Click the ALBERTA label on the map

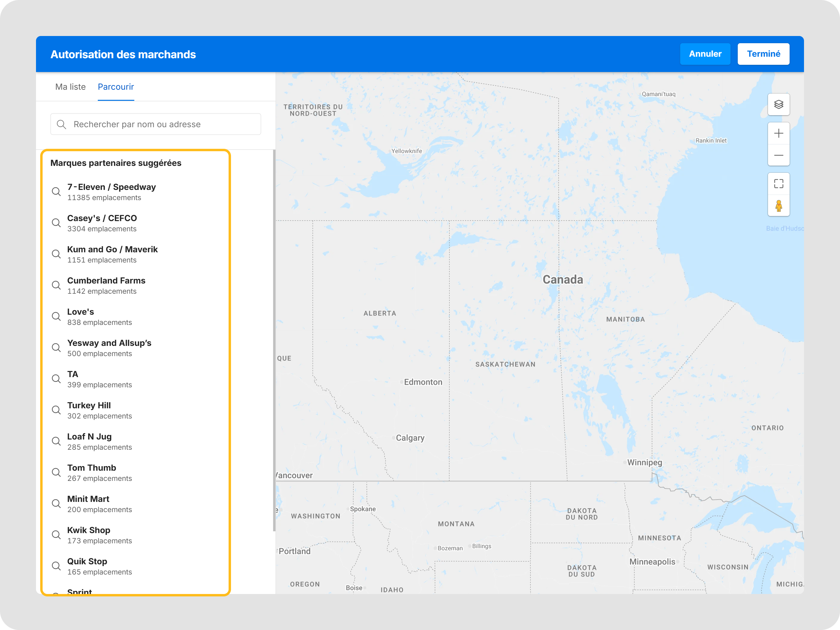pyautogui.click(x=380, y=313)
